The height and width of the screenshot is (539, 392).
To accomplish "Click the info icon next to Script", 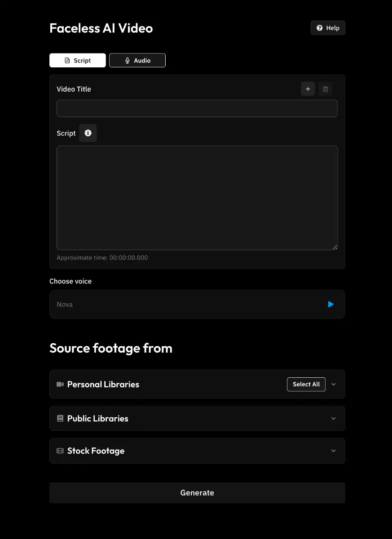I will pyautogui.click(x=88, y=133).
